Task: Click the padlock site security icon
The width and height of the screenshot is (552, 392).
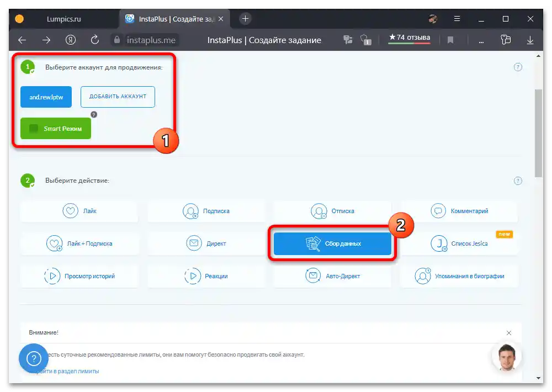Action: pos(117,40)
